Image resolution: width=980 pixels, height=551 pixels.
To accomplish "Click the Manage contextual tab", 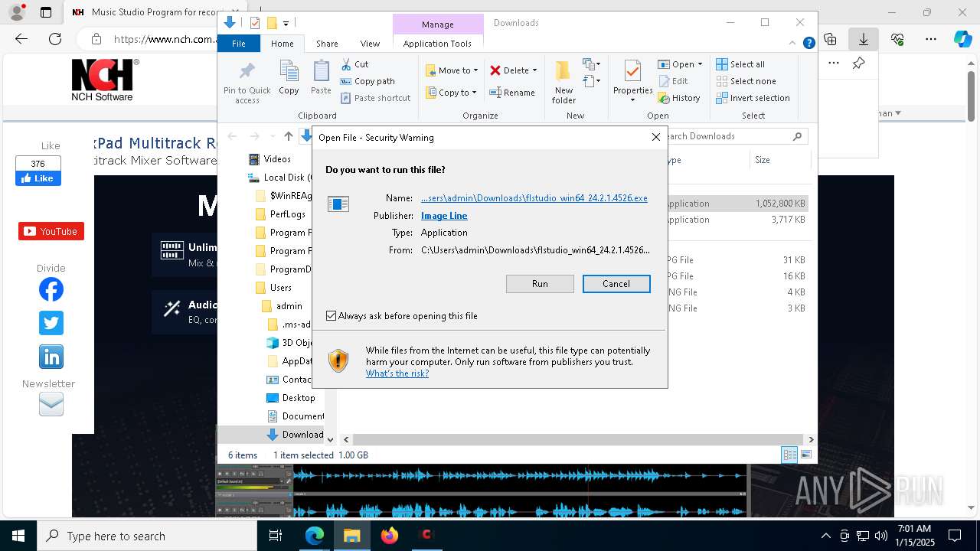I will [438, 24].
